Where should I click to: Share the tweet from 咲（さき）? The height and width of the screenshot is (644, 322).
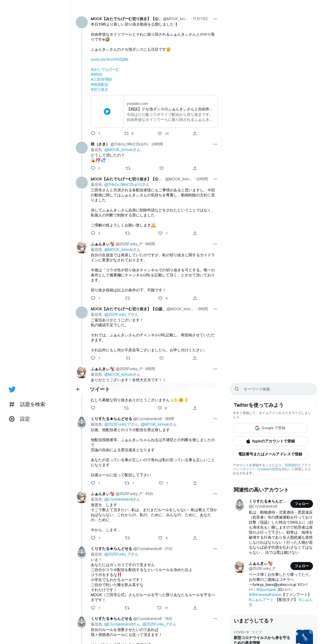click(195, 168)
